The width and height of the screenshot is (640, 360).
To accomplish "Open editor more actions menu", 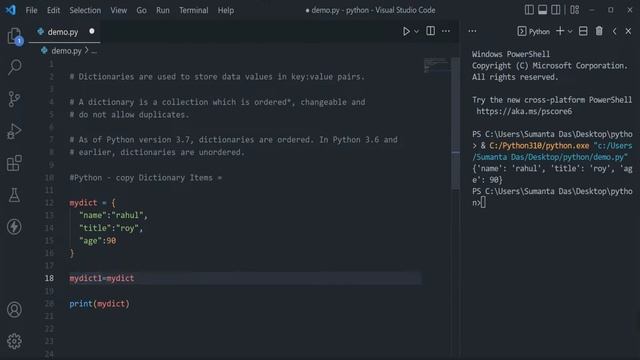I will 446,31.
